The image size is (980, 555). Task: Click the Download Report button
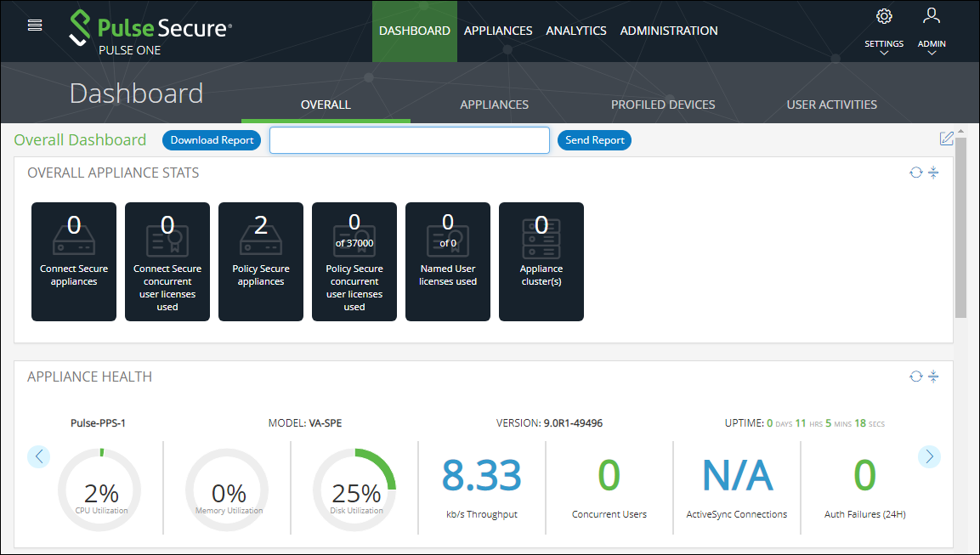coord(212,140)
